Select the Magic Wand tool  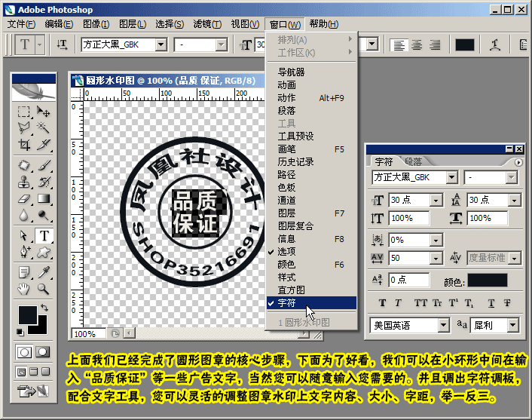44,128
